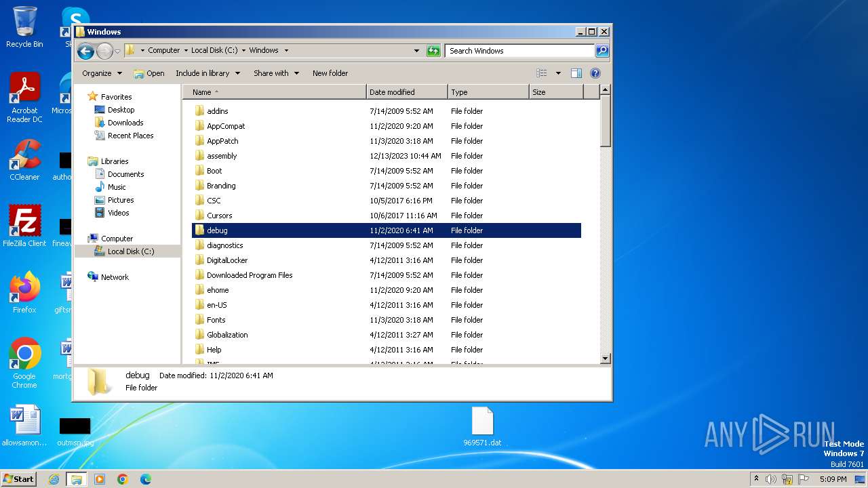Change your view icon
This screenshot has height=488, width=868.
pos(542,73)
